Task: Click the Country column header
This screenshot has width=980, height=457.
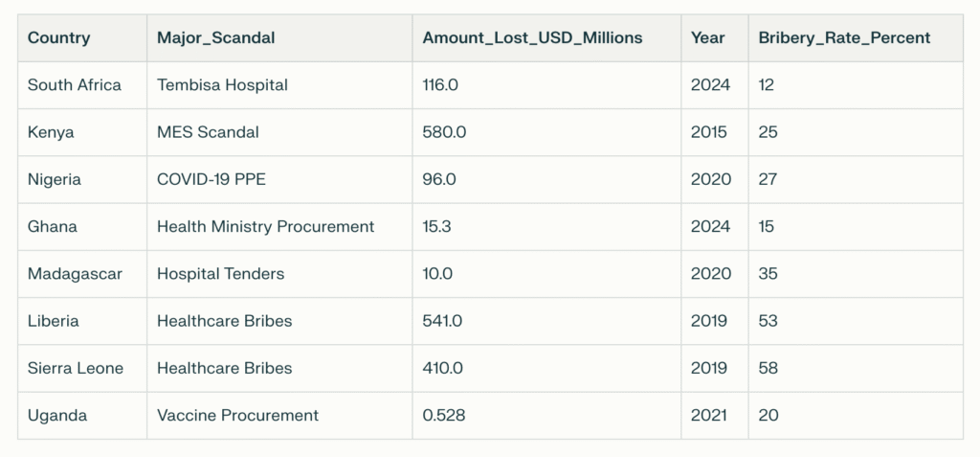Action: click(x=59, y=38)
